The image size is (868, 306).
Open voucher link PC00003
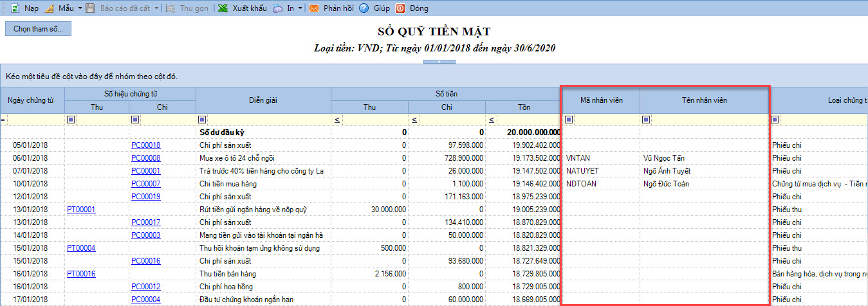click(146, 235)
